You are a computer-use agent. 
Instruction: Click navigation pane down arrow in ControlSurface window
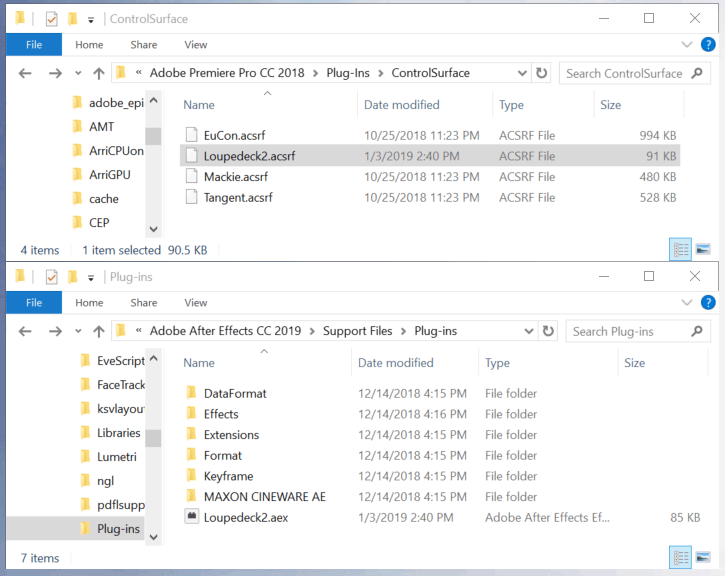(154, 229)
